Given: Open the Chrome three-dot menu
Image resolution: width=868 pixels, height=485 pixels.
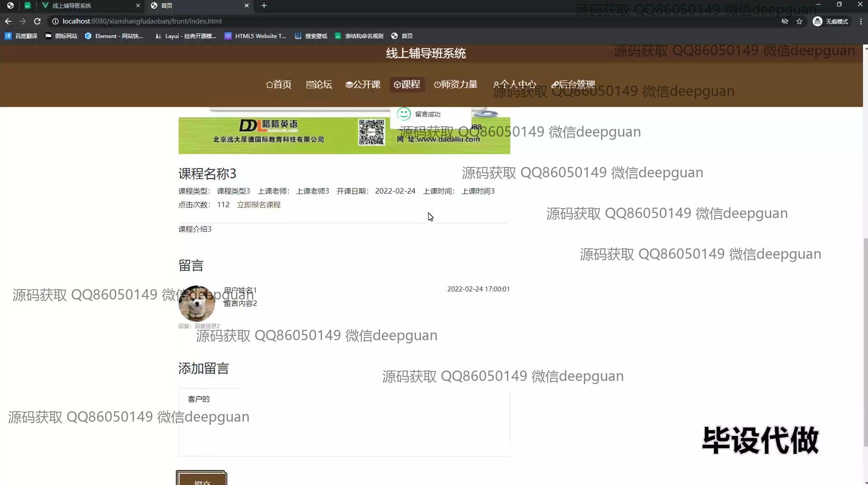Looking at the screenshot, I should 861,21.
